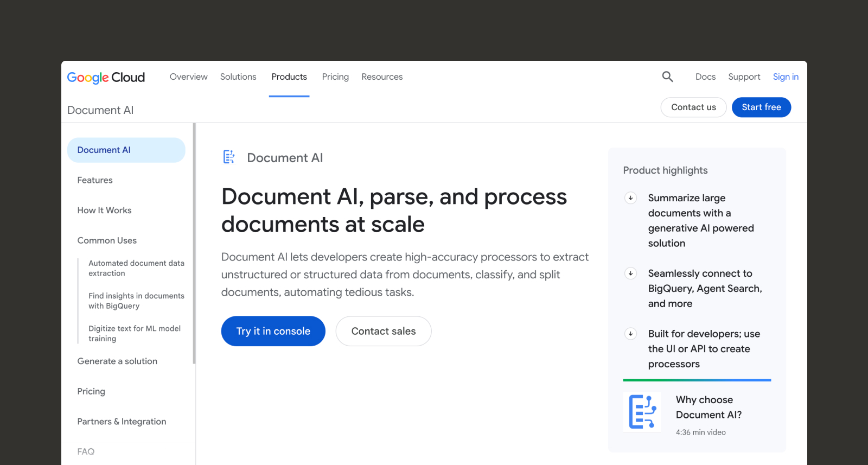The width and height of the screenshot is (868, 465).
Task: Open the Resources nav item
Action: 382,77
